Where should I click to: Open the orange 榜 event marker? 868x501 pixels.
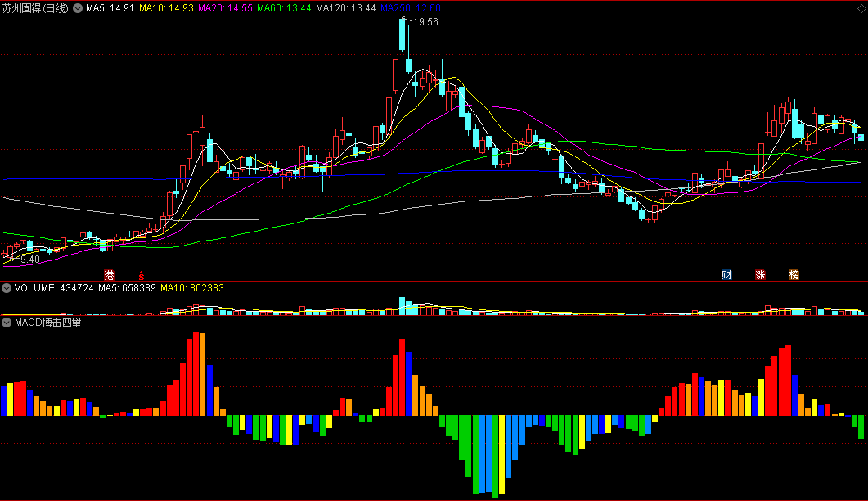794,275
